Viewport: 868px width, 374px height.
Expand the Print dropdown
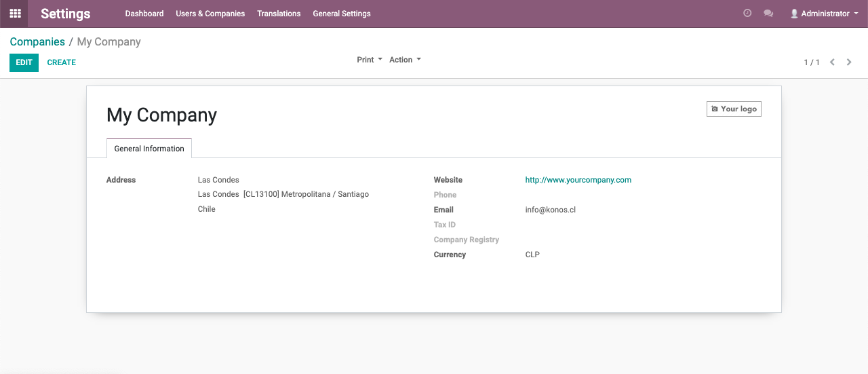[x=370, y=60]
